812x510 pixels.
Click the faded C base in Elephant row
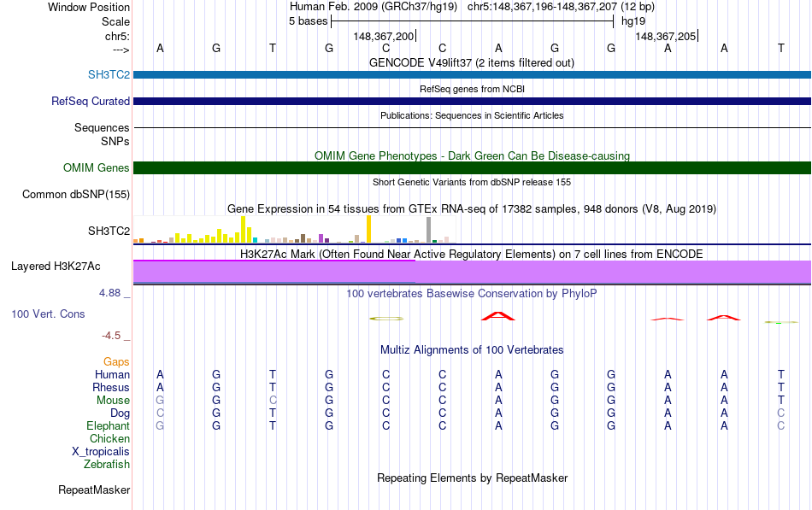coord(781,425)
